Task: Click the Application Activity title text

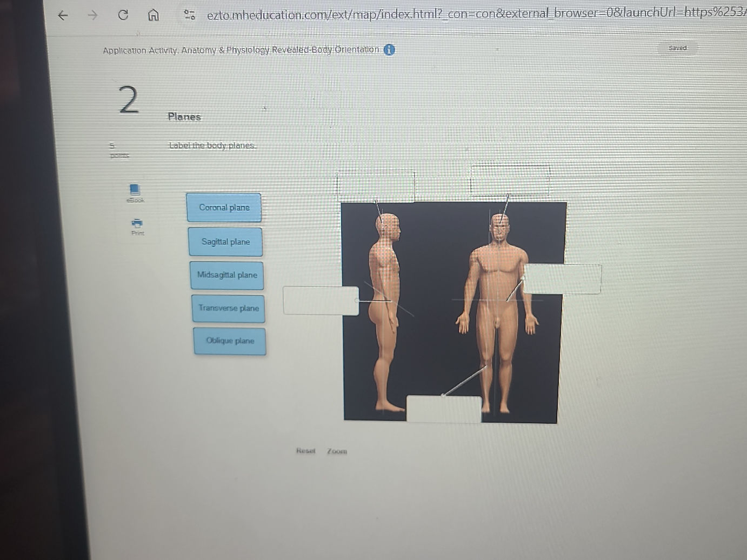Action: 241,50
